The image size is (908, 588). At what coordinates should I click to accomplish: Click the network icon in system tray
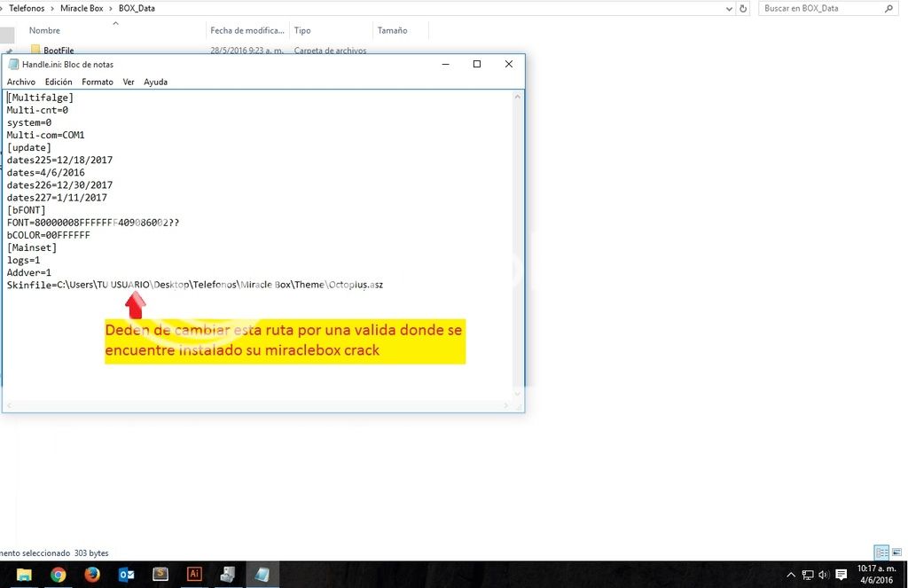pyautogui.click(x=808, y=575)
